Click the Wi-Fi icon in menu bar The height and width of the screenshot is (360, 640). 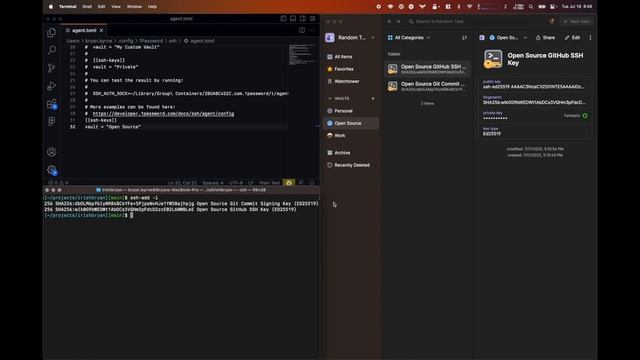click(x=469, y=7)
